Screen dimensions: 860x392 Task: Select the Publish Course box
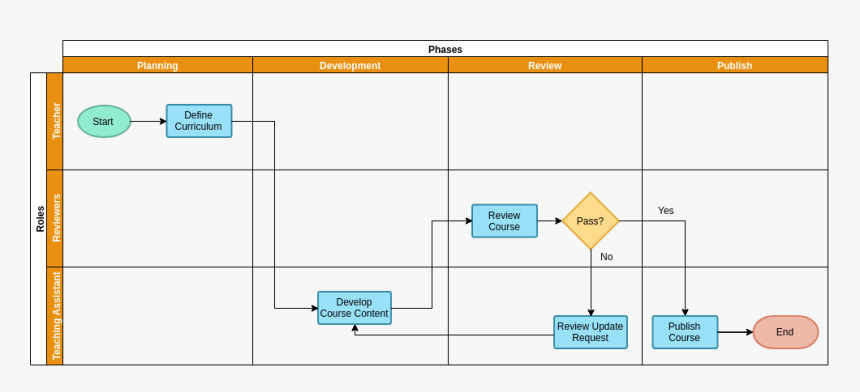tap(685, 332)
